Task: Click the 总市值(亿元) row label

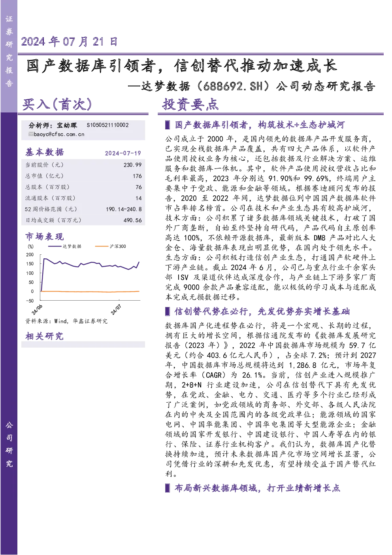Action: click(x=44, y=176)
